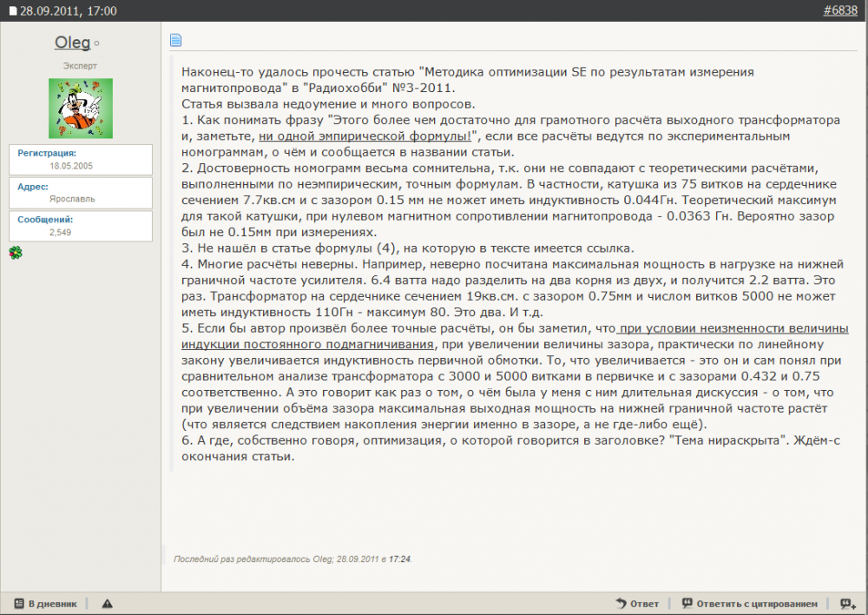Click the note icon at top of the post
Viewport: 868px width, 615px height.
pyautogui.click(x=175, y=38)
